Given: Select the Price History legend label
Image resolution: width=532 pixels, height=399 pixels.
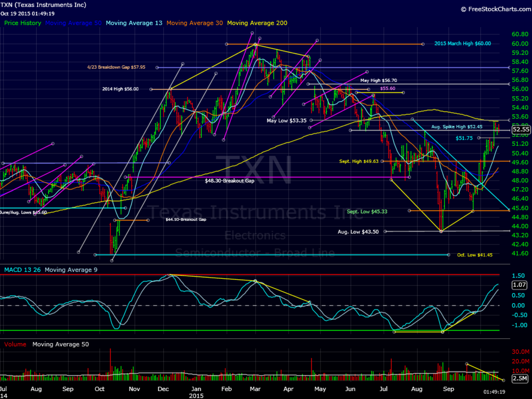Looking at the screenshot, I should [x=23, y=23].
